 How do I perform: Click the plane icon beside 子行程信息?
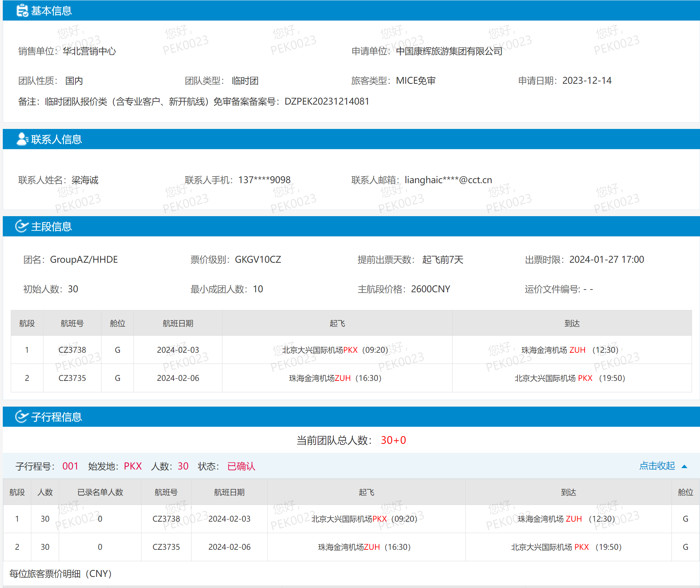tap(22, 416)
